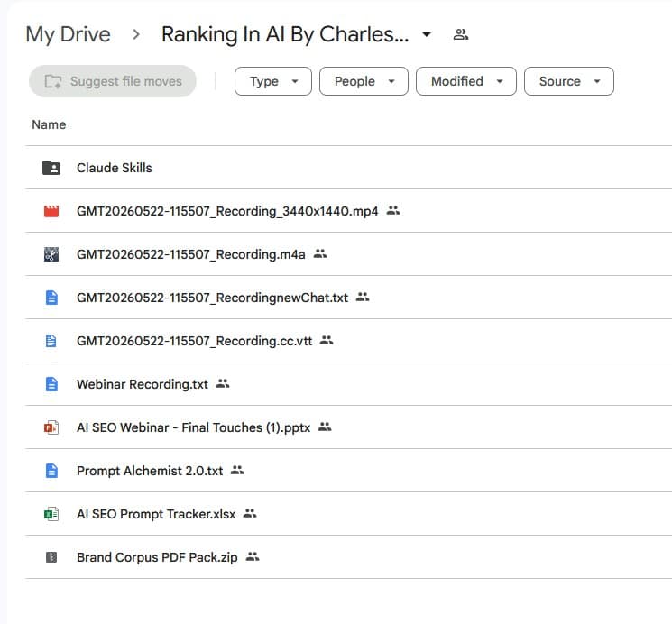Select Webinar Recording.txt file name

[x=143, y=384]
